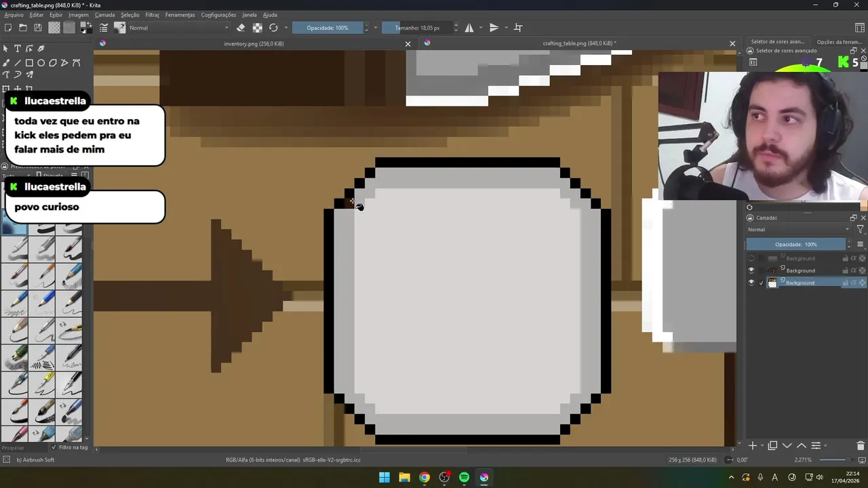Open the pattern fill selector
Screen dimensions: 868x488
pyautogui.click(x=69, y=28)
